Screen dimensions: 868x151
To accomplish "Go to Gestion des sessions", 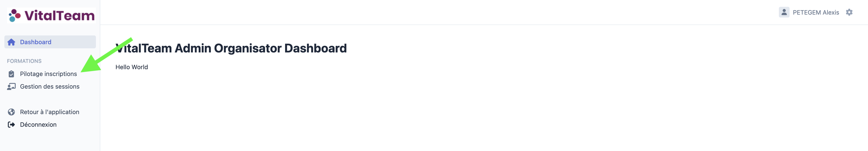I will pyautogui.click(x=50, y=87).
